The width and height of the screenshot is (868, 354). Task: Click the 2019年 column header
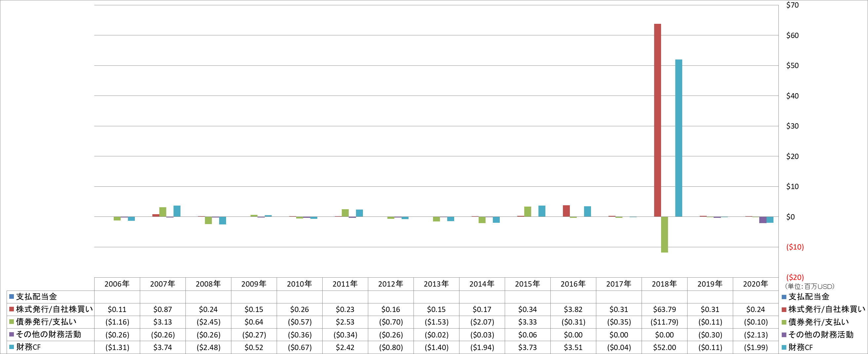pos(710,284)
